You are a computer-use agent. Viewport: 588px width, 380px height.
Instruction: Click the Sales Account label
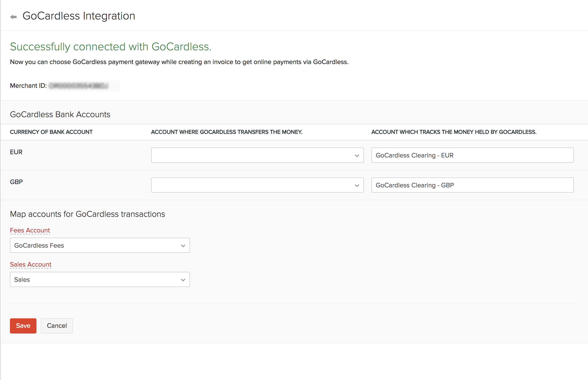point(31,264)
